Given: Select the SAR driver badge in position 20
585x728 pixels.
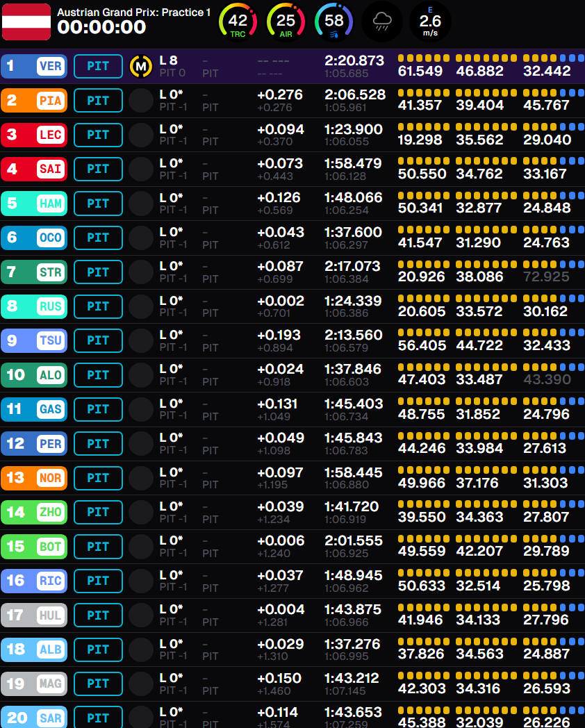Looking at the screenshot, I should pyautogui.click(x=34, y=718).
